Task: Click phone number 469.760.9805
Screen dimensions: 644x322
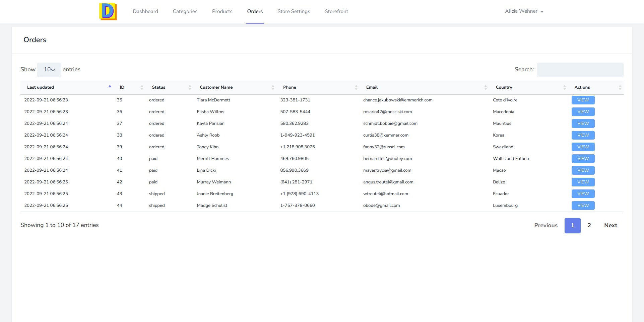Action: 294,159
